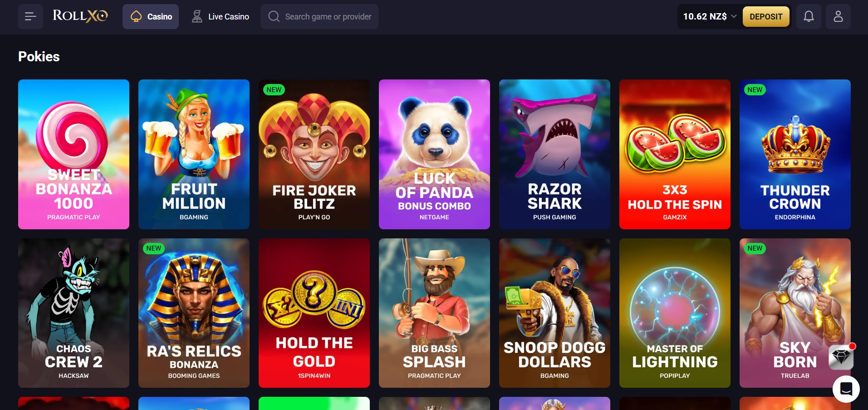868x410 pixels.
Task: Select the Thunder Crown game thumbnail
Action: tap(795, 154)
